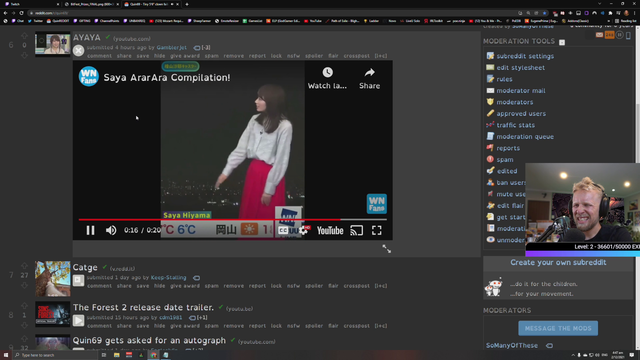Screen dimensions: 640x360
Task: Open YouTube video settings gear
Action: coord(304,230)
